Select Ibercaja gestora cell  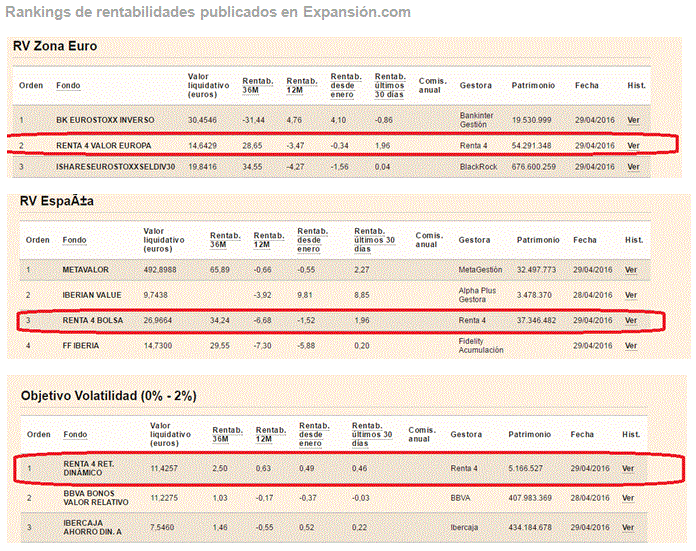464,527
